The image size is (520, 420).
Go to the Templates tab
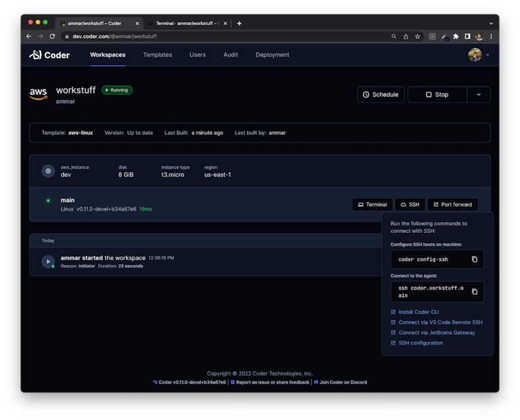click(x=157, y=55)
